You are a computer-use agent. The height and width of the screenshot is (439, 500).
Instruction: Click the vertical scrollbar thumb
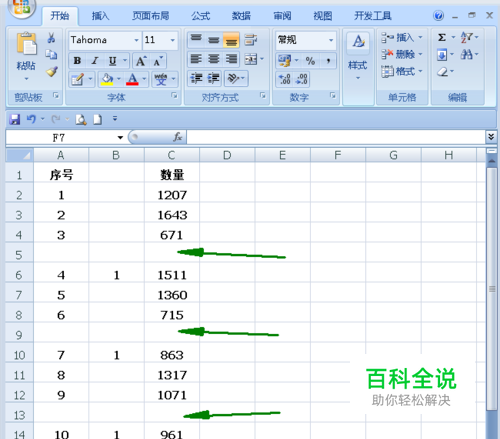tap(492, 289)
